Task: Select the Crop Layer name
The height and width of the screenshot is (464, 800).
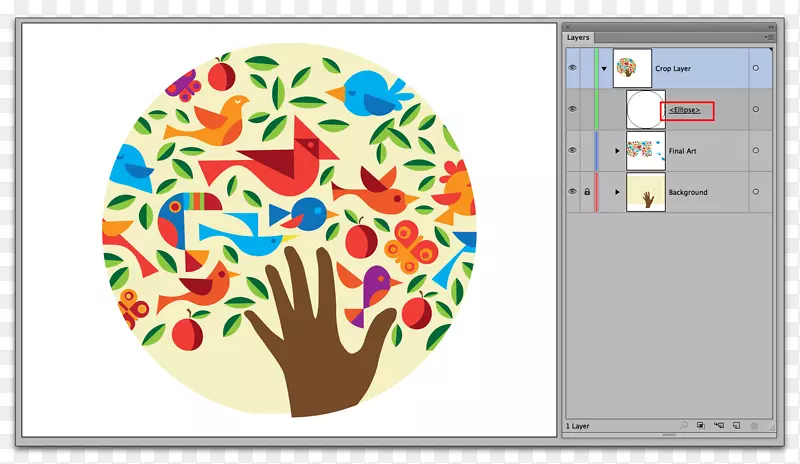Action: (673, 68)
